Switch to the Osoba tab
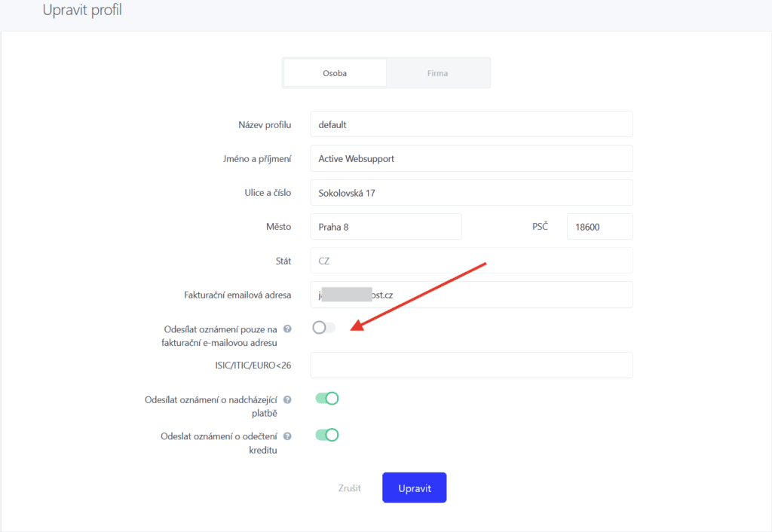Viewport: 772px width, 532px height. click(335, 73)
